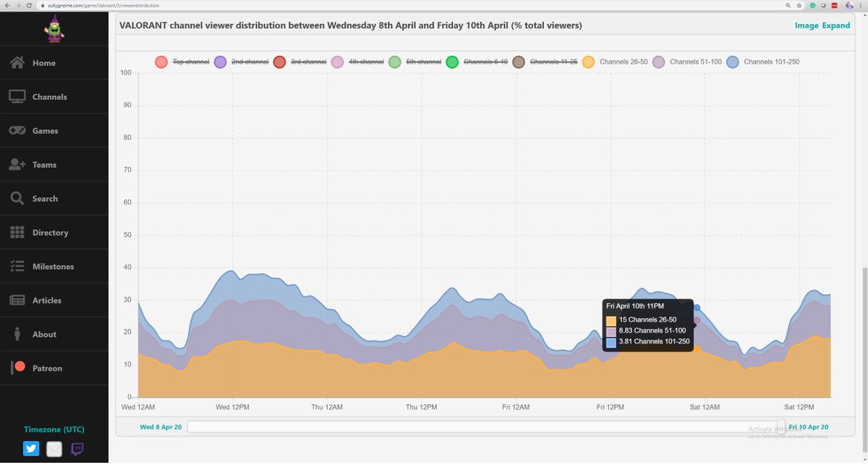This screenshot has height=475, width=868.
Task: Click the Expand link above chart
Action: coord(836,25)
